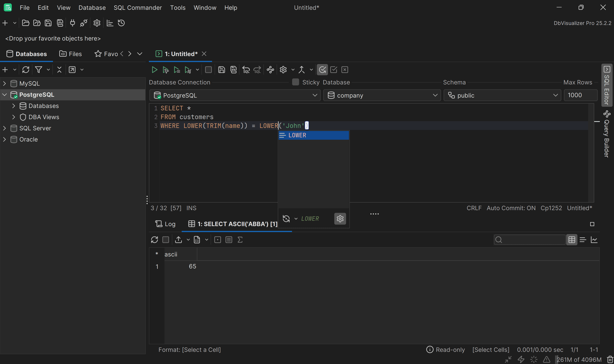Open the filter icon above the connections tree
This screenshot has width=614, height=364.
(39, 69)
